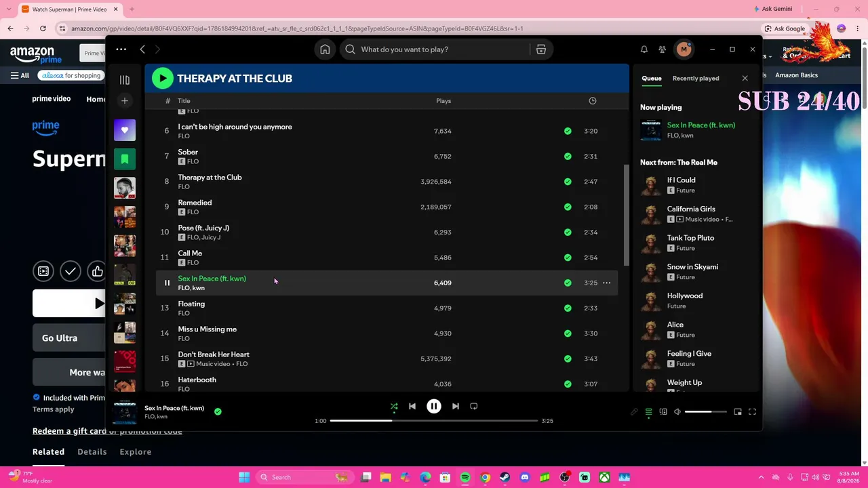Toggle saved check on Therapy at the Club
Viewport: 868px width, 488px height.
[568, 182]
